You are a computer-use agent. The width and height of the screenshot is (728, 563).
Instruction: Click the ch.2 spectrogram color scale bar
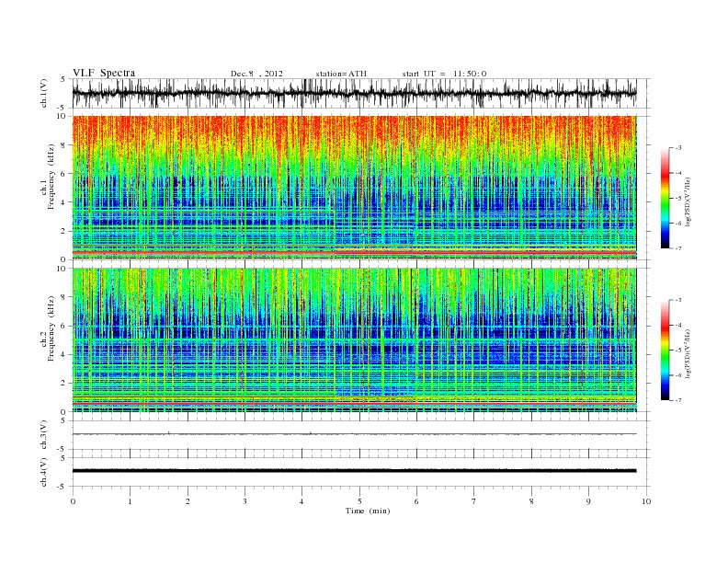coord(665,350)
